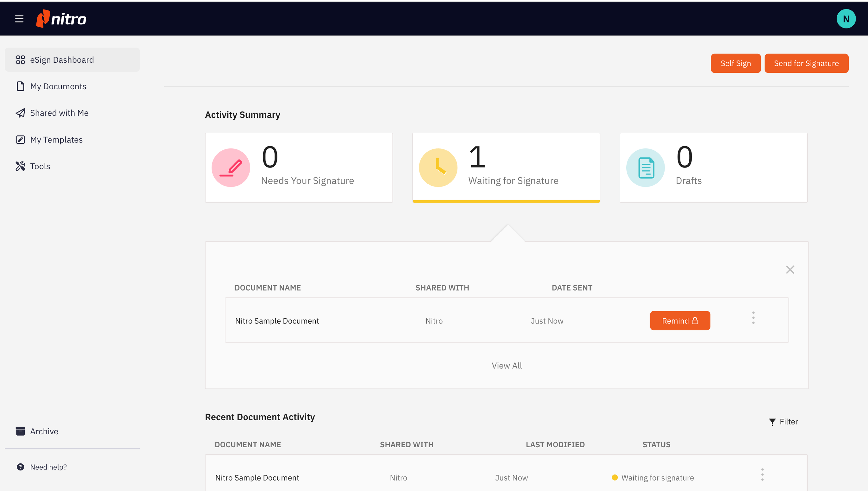Open My Documents from the sidebar
This screenshot has width=868, height=491.
coord(58,86)
